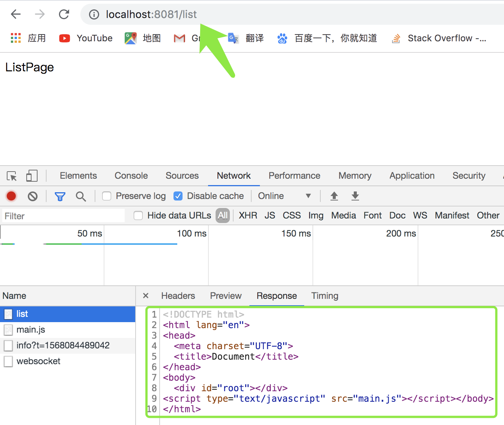Activate the inspect element picker icon
The height and width of the screenshot is (425, 504).
12,176
